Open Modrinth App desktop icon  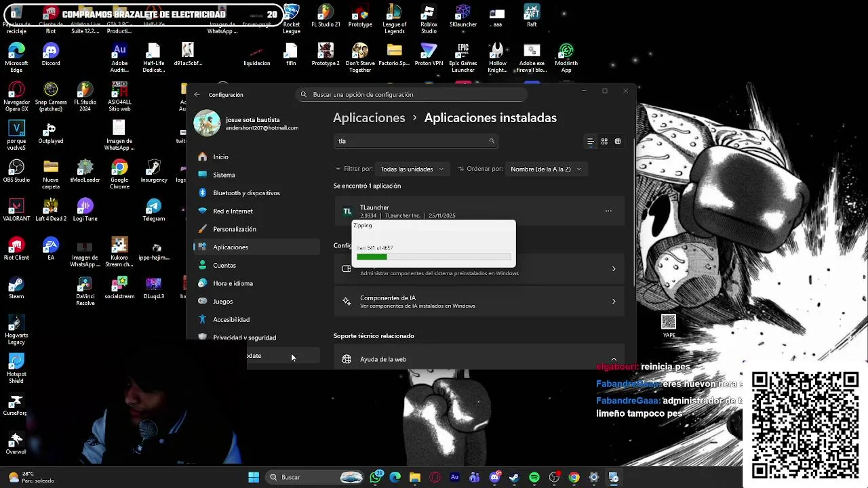[x=566, y=58]
